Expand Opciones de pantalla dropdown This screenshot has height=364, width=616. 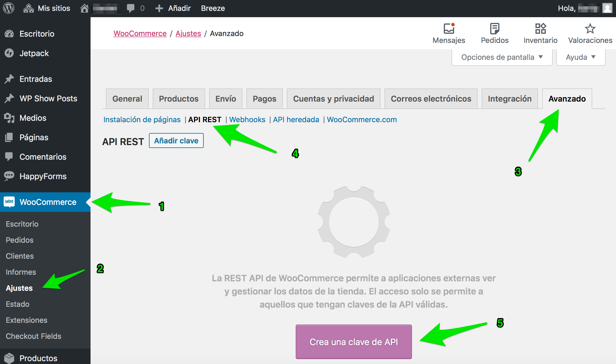pos(502,57)
